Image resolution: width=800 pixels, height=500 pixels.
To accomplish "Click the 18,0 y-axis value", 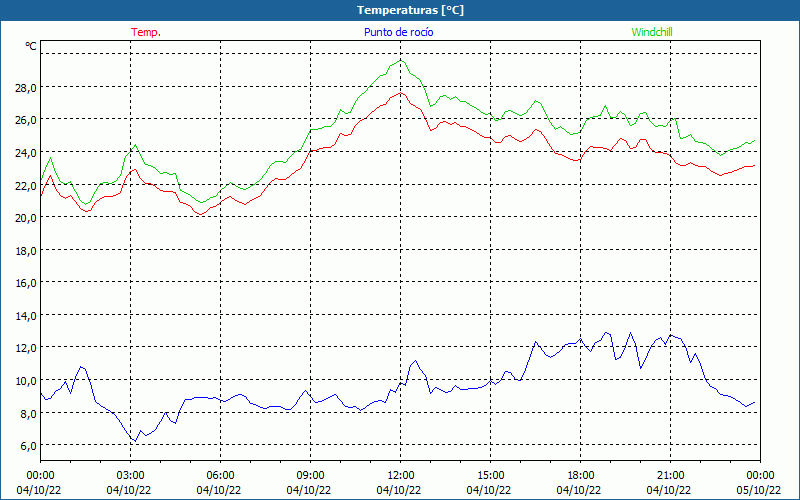I will [26, 251].
